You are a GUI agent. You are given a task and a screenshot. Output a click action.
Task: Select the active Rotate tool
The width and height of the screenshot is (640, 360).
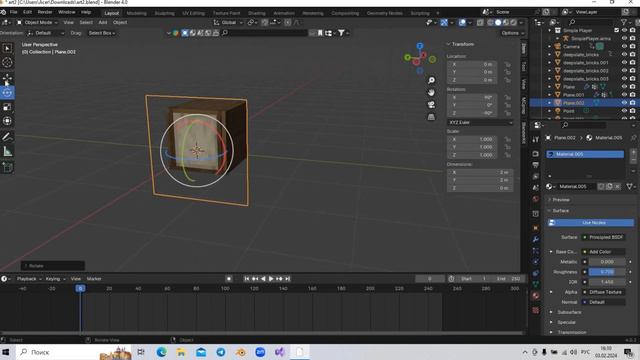tap(7, 93)
